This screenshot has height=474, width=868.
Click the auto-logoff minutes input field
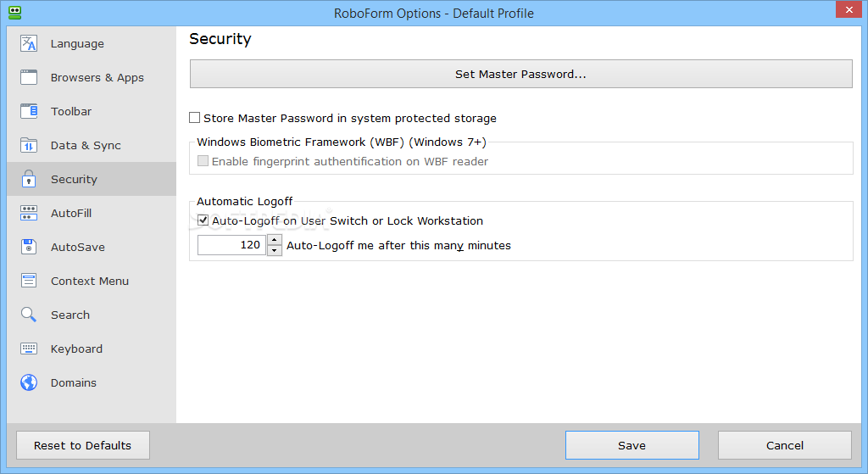pyautogui.click(x=232, y=245)
